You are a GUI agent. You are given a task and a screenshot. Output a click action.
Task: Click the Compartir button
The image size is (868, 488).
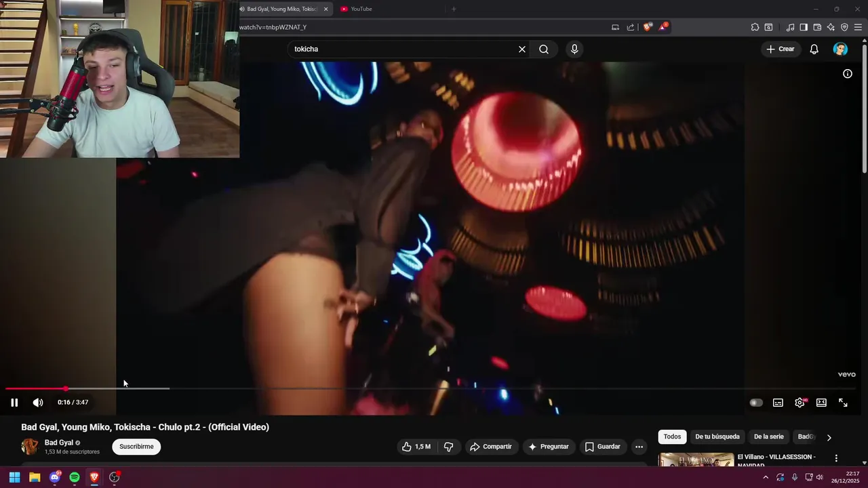click(491, 447)
